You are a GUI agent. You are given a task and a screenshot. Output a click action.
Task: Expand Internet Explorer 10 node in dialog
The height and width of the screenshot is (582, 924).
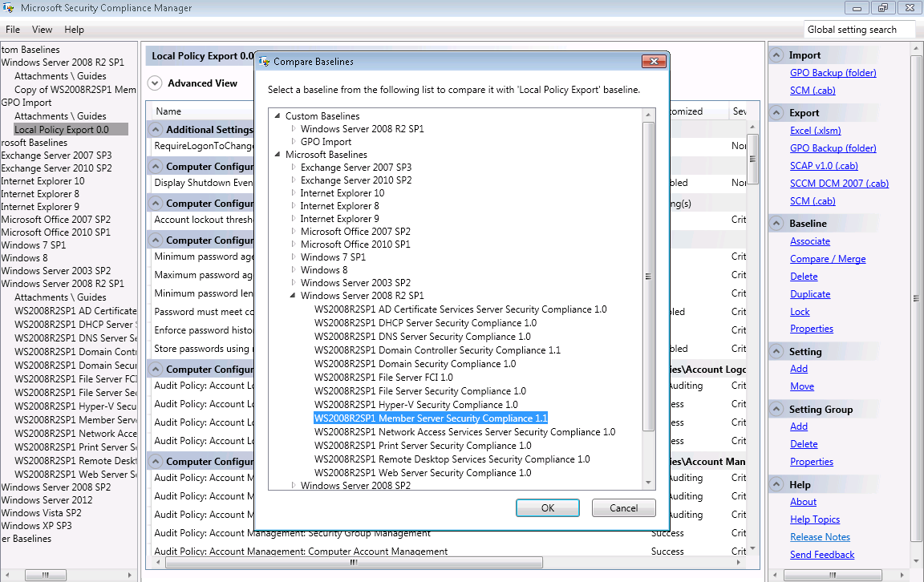tap(294, 193)
